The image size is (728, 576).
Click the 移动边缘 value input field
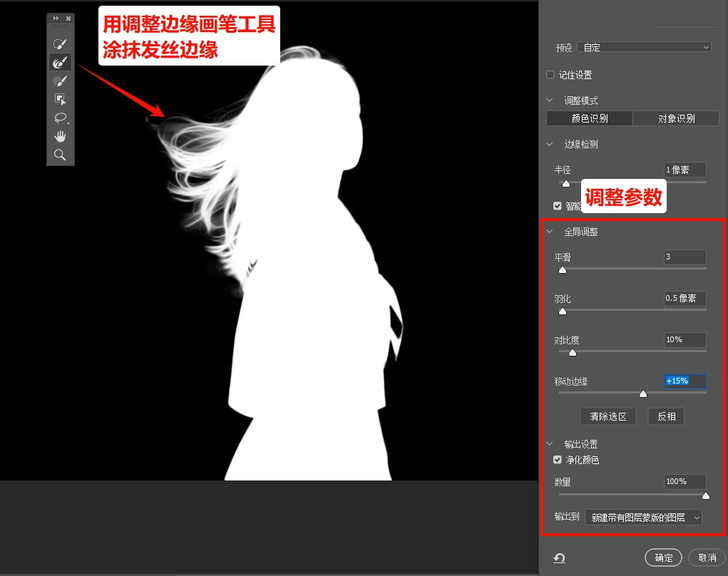click(684, 381)
